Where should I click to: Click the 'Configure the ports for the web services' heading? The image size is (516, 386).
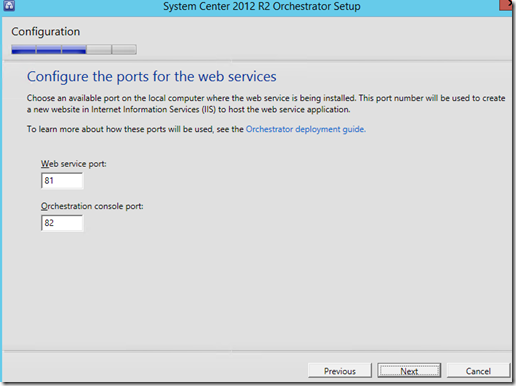tap(152, 77)
